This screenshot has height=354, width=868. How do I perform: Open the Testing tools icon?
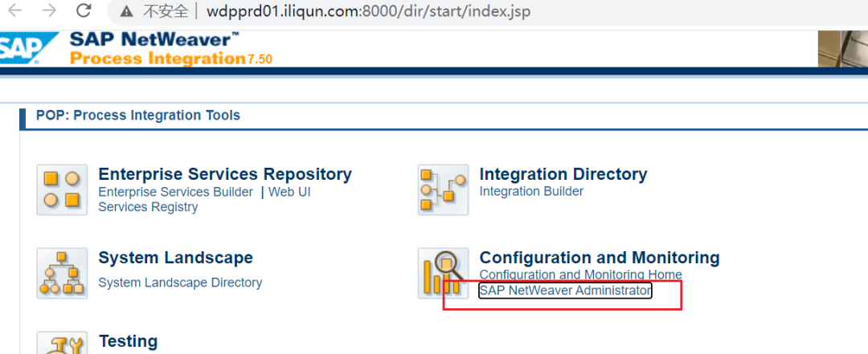point(62,343)
